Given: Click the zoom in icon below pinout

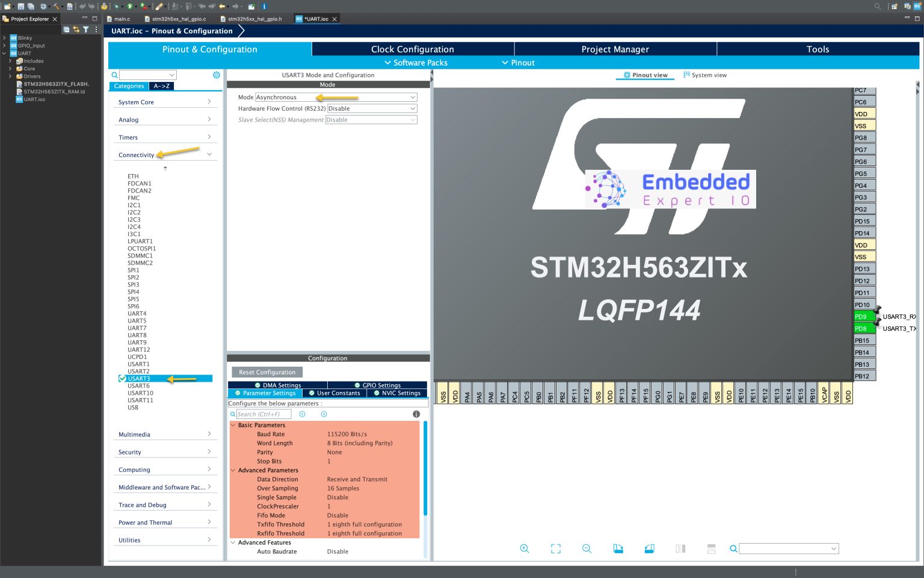Looking at the screenshot, I should [525, 548].
